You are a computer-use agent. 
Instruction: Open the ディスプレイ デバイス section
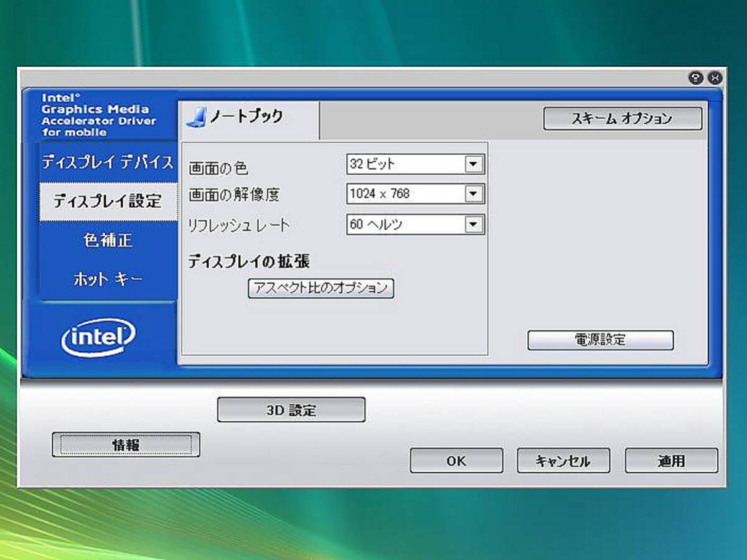(x=108, y=162)
